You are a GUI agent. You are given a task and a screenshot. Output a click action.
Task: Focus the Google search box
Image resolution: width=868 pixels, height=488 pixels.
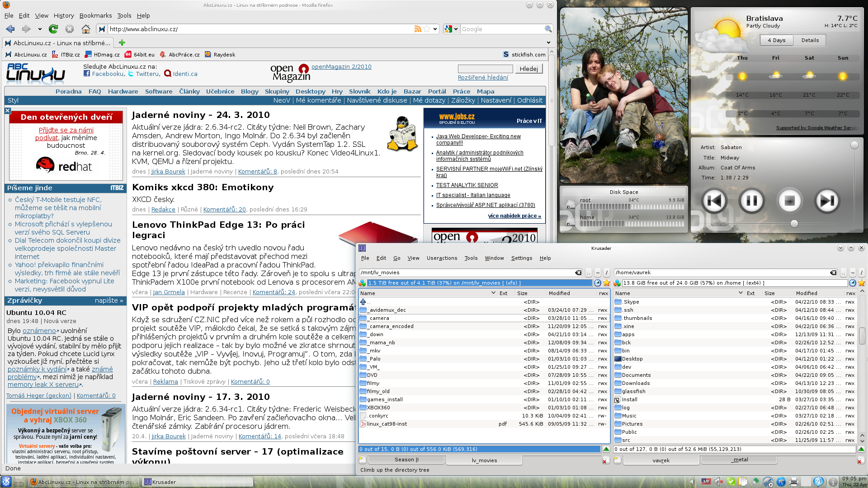pos(502,29)
